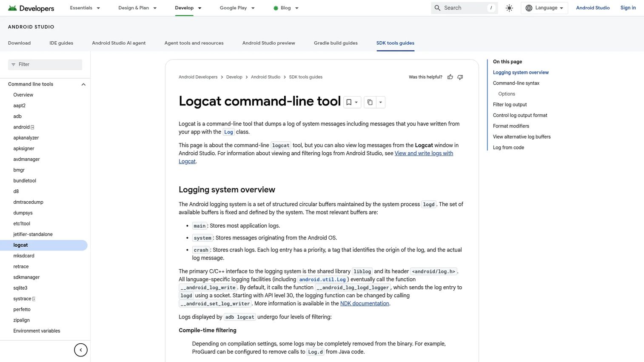Click the SDK tools guides breadcrumb

click(305, 77)
